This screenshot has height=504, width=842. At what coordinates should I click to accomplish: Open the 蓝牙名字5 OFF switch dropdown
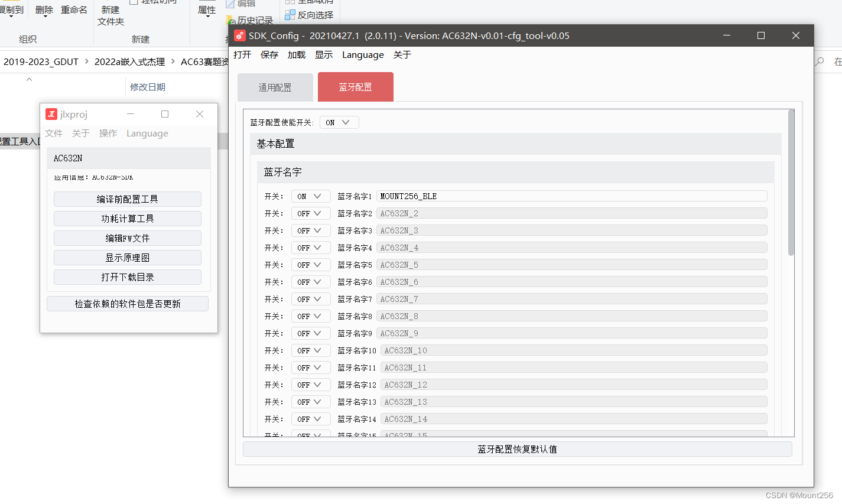[x=311, y=265]
